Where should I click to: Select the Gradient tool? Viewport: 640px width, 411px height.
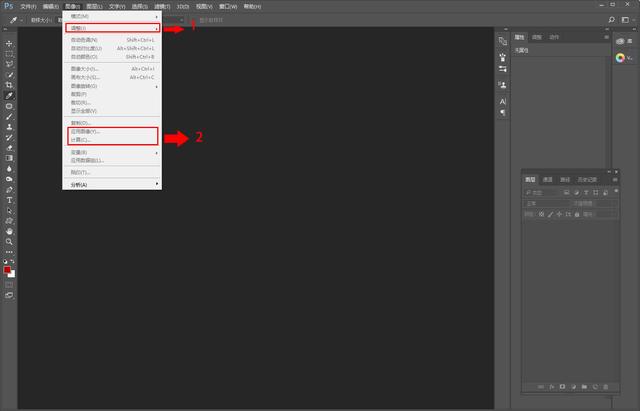[9, 158]
